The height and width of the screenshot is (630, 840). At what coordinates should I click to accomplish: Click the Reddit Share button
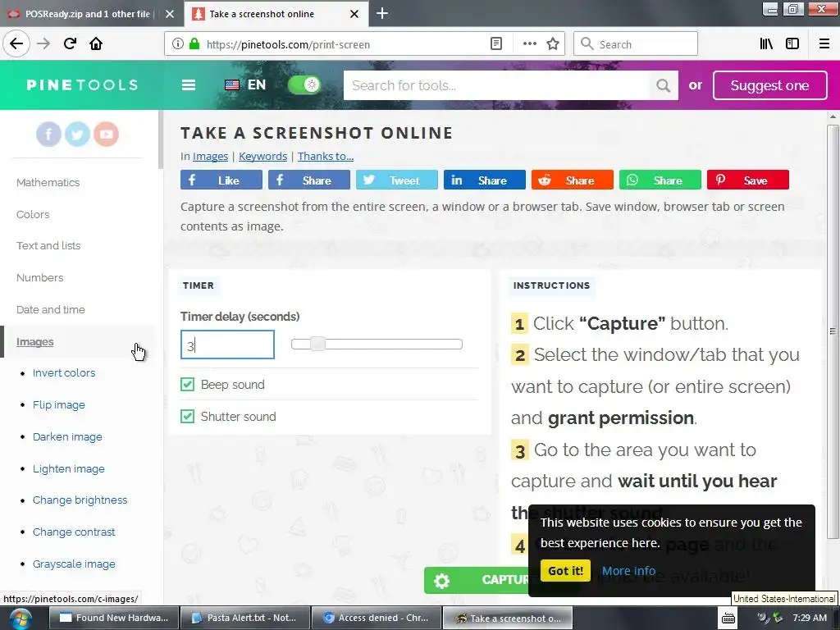572,180
